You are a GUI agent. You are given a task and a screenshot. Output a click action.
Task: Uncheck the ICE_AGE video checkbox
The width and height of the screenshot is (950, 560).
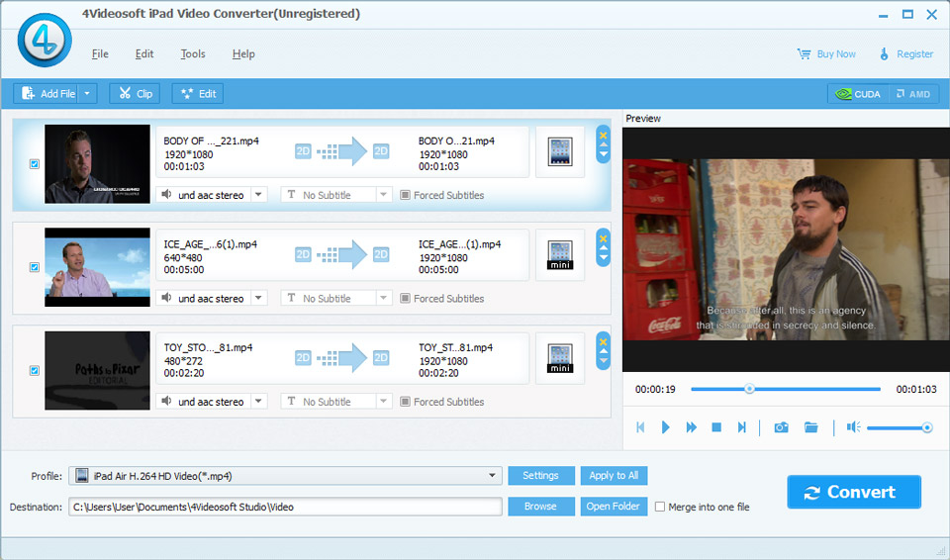pos(35,267)
